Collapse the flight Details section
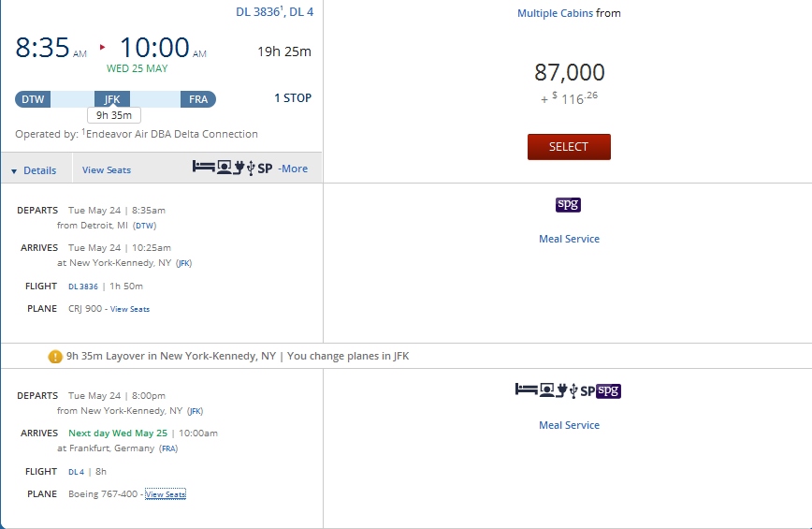The image size is (812, 529). tap(34, 170)
